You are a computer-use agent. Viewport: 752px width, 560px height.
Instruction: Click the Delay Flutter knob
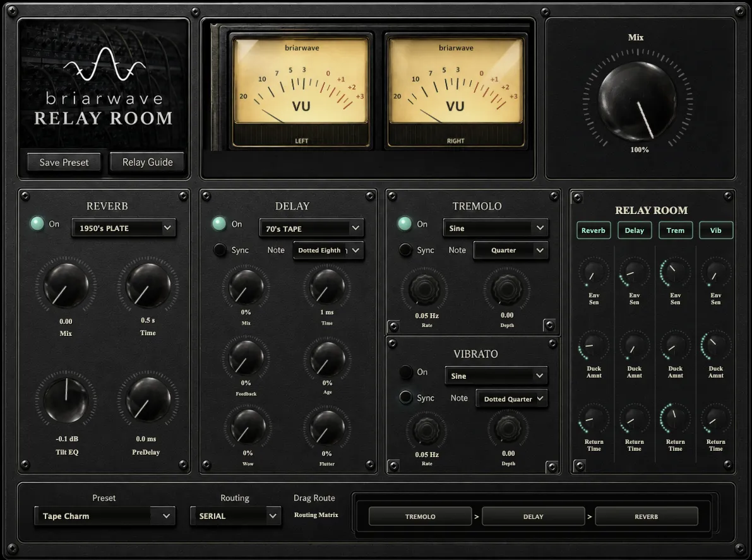point(327,427)
